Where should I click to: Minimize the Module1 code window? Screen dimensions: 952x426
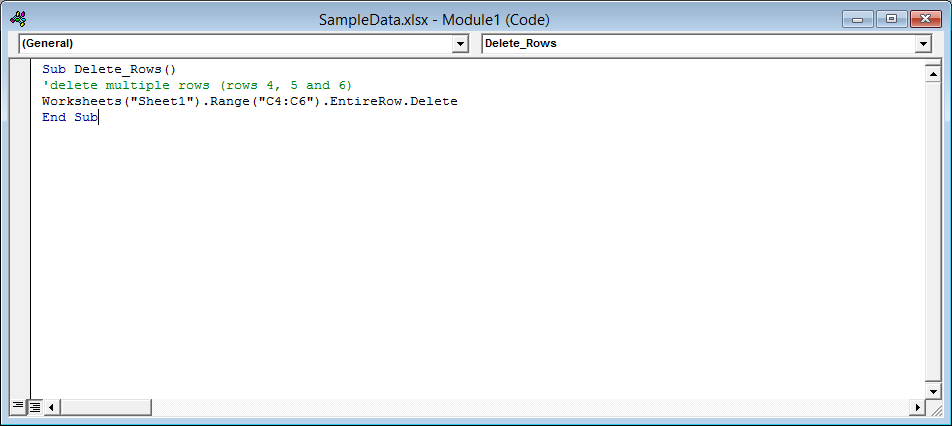857,19
